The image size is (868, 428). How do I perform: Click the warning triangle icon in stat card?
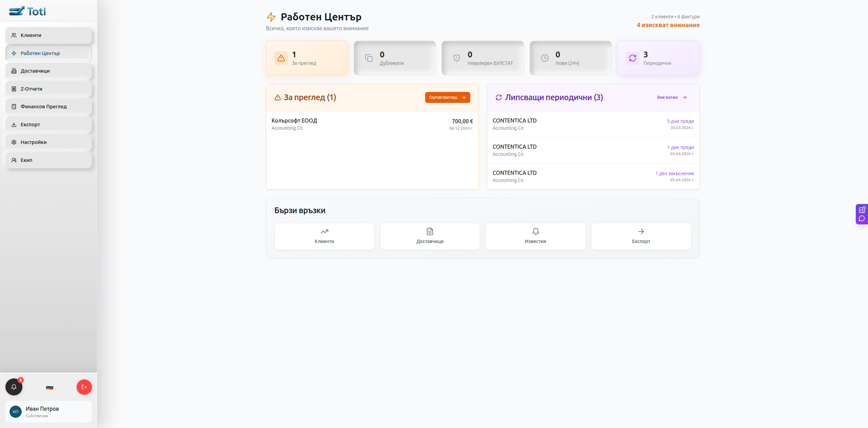coord(281,58)
